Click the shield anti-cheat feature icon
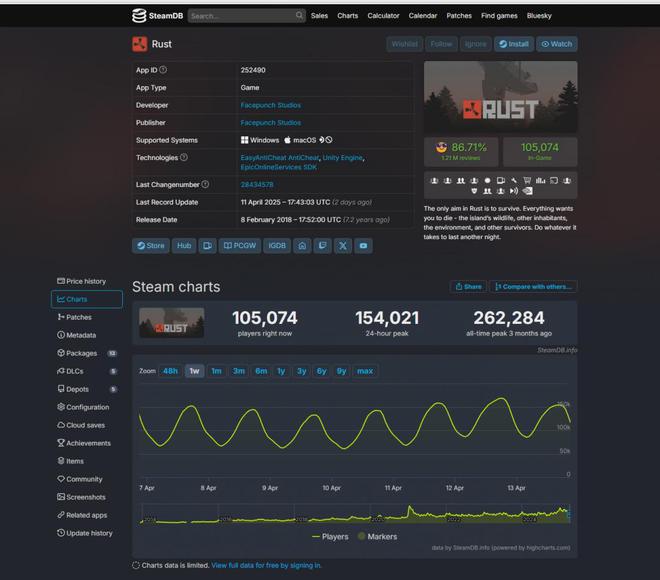Viewport: 660px width, 580px height. click(474, 191)
